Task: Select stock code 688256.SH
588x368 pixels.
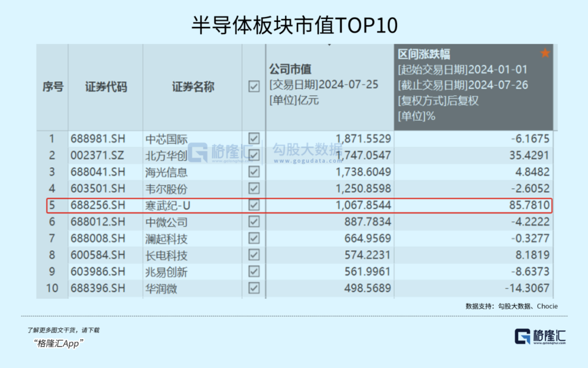Action: tap(98, 205)
